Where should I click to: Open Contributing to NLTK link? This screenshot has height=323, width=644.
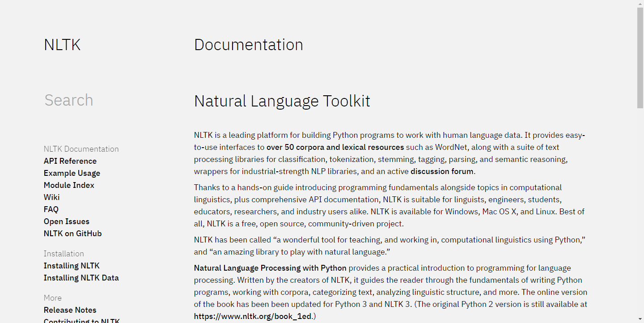[82, 320]
